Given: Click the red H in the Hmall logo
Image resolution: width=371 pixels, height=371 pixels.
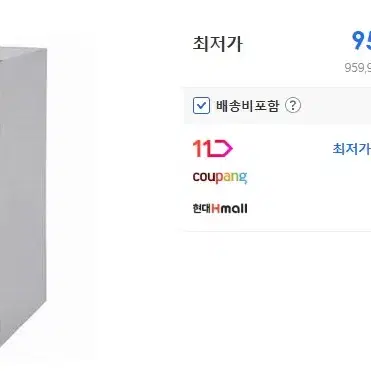Looking at the screenshot, I should pos(216,209).
